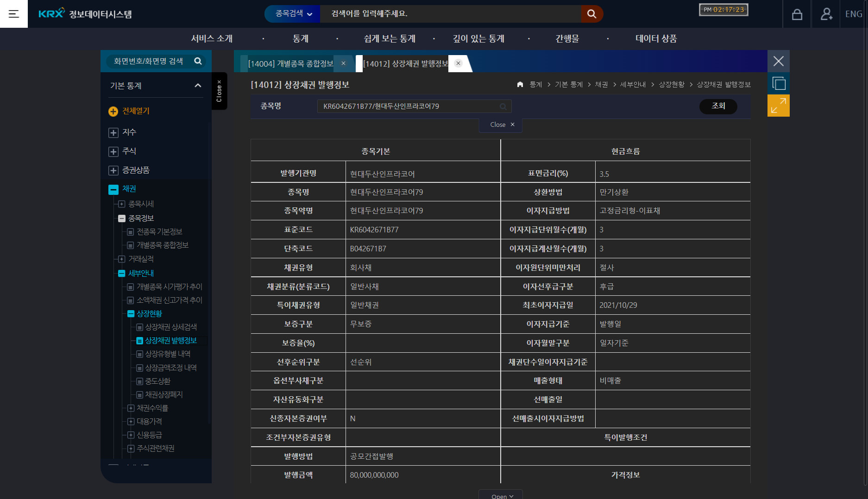
Task: Click the top search input field
Action: [x=450, y=14]
